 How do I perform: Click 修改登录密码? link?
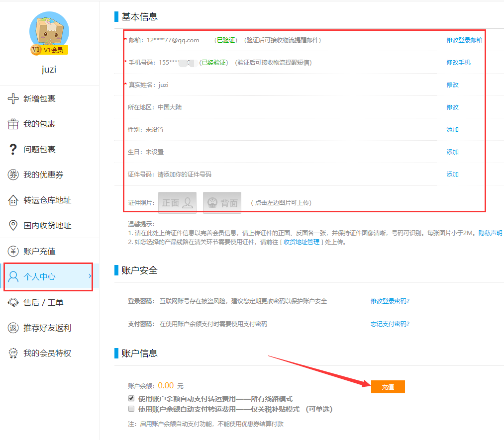pos(390,301)
